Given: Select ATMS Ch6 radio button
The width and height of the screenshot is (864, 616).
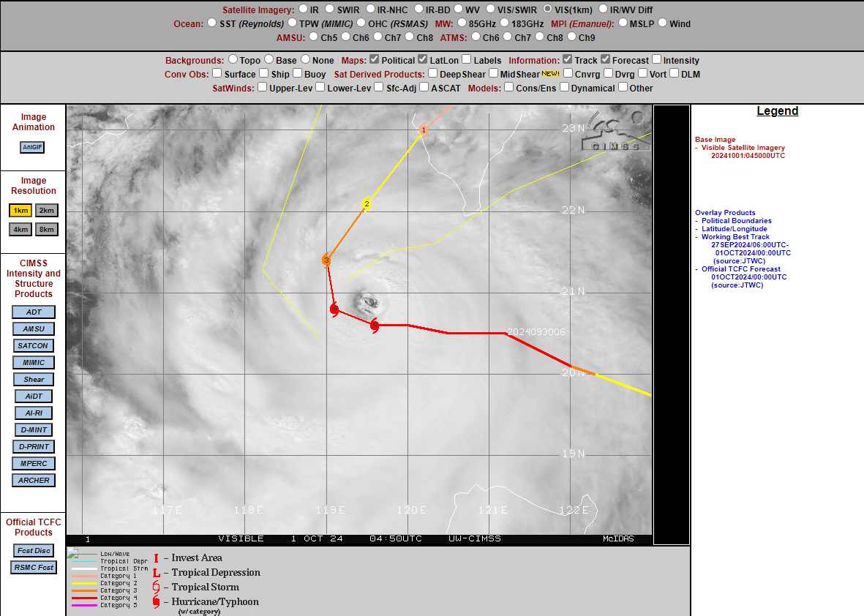Looking at the screenshot, I should pyautogui.click(x=476, y=37).
